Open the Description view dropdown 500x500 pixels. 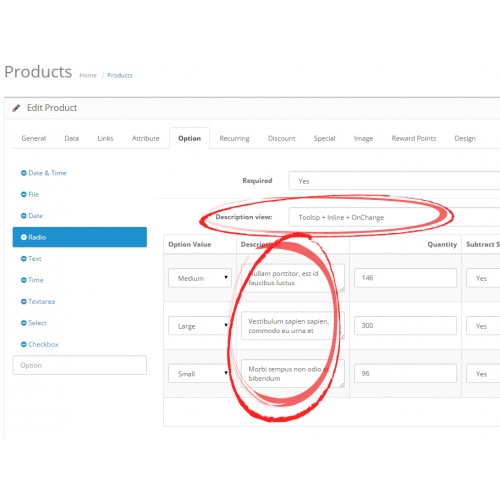coord(394,217)
